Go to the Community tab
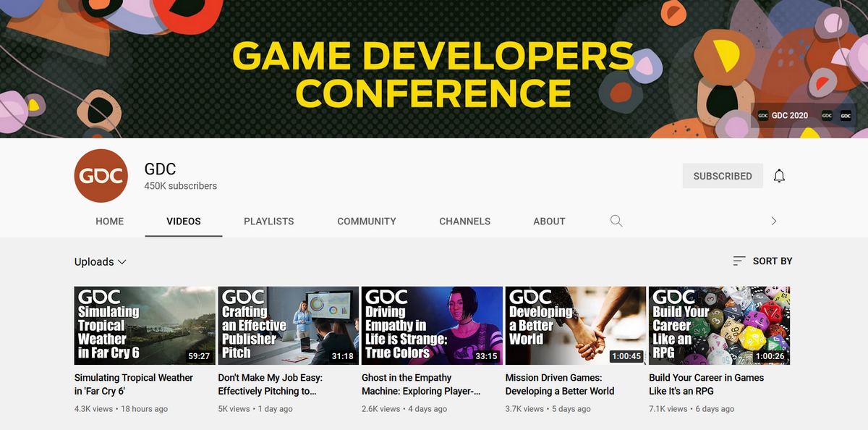868x430 pixels. [x=367, y=221]
